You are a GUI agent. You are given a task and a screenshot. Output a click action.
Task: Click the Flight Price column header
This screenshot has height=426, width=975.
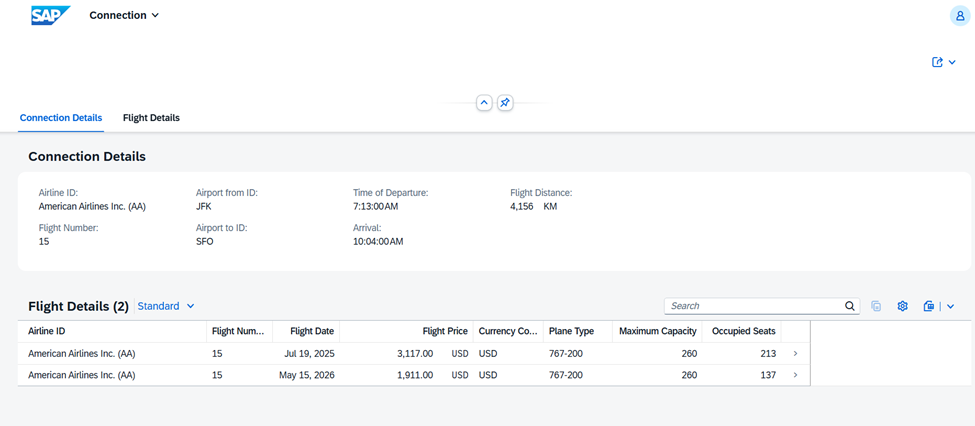445,331
